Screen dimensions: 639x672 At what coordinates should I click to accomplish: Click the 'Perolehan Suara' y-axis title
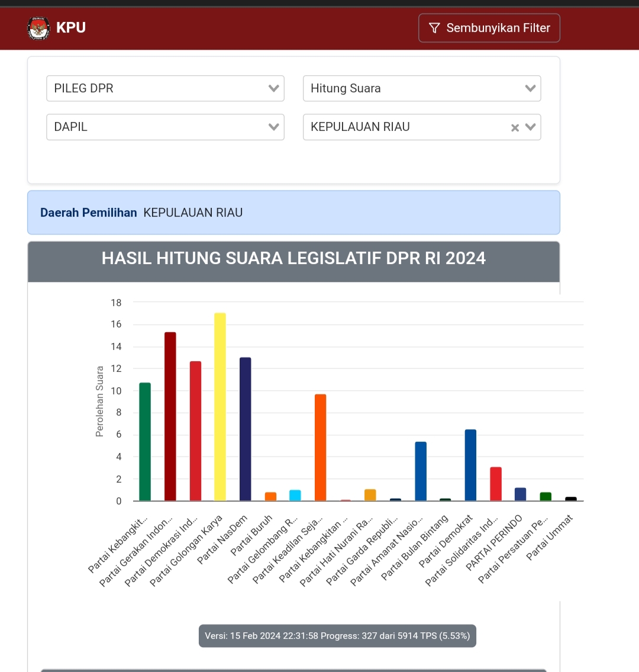coord(99,401)
